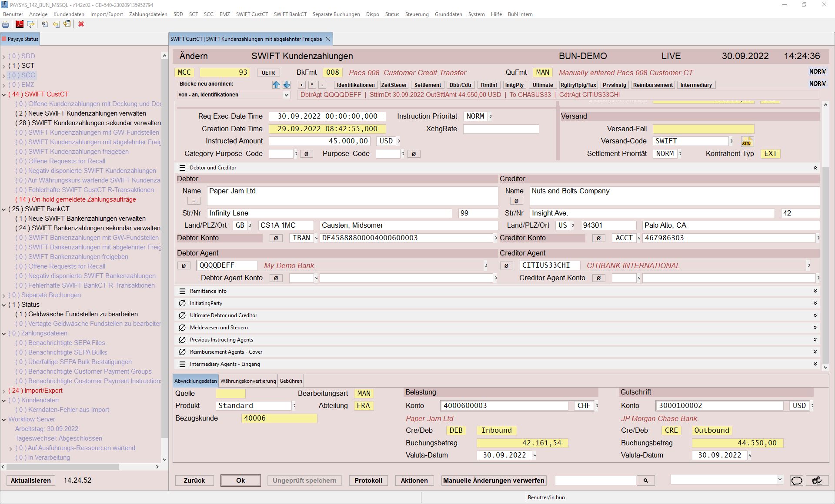Select the Paysys Status tab
Screen dimensions: 835x504
[x=20, y=39]
